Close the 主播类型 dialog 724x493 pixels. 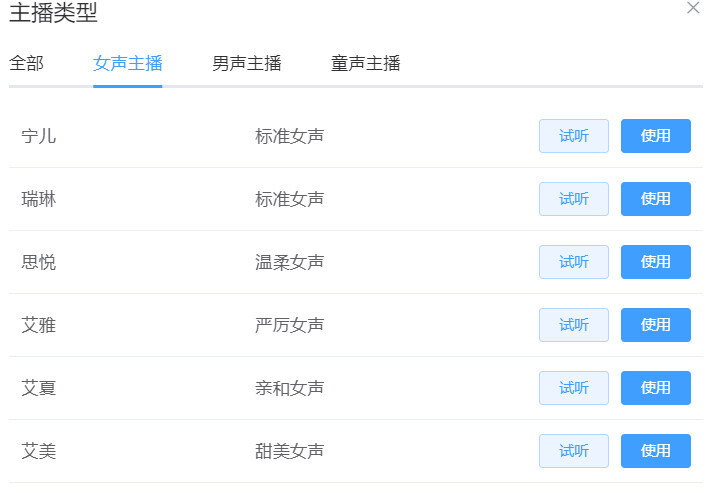pyautogui.click(x=693, y=8)
